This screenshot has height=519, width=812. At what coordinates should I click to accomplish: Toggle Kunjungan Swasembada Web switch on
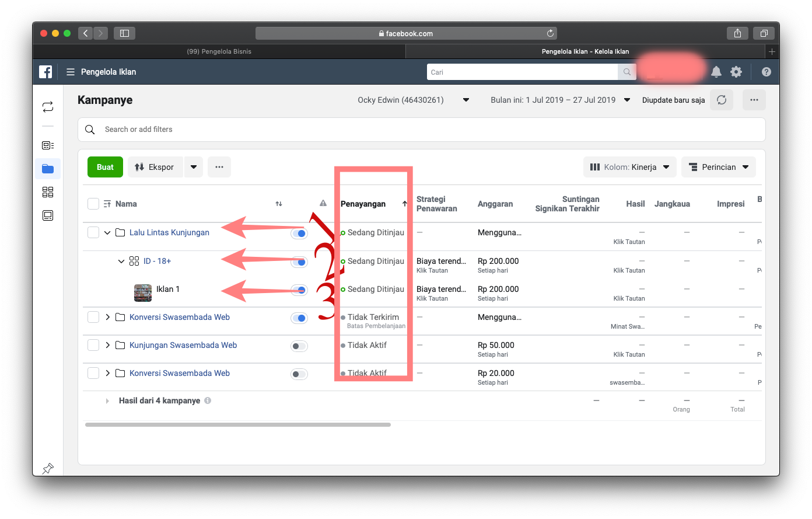pyautogui.click(x=299, y=346)
